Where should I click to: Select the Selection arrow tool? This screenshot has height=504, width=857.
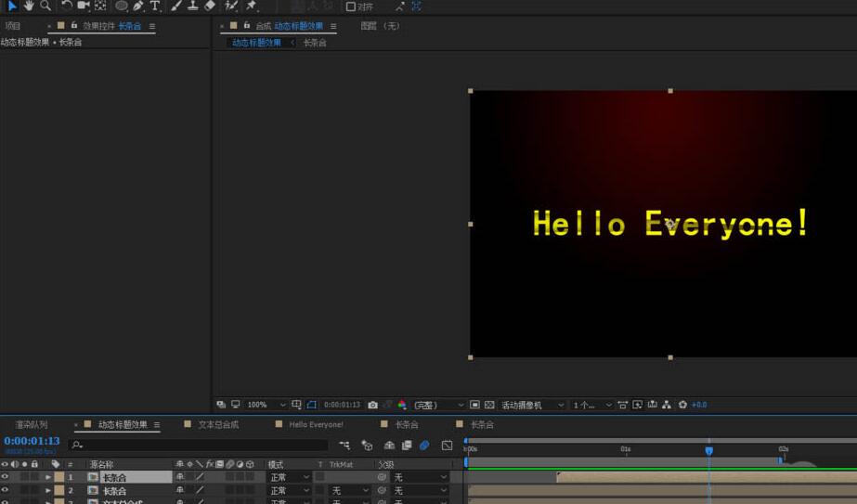point(12,6)
